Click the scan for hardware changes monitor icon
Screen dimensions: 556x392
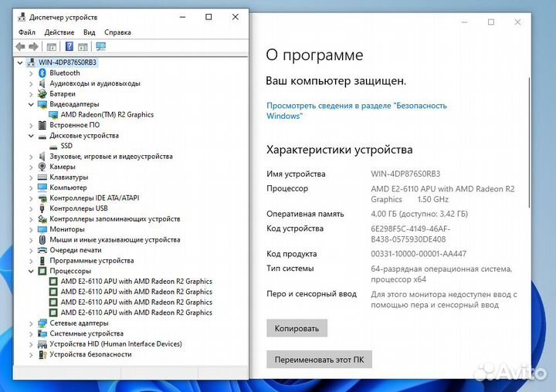(x=100, y=46)
